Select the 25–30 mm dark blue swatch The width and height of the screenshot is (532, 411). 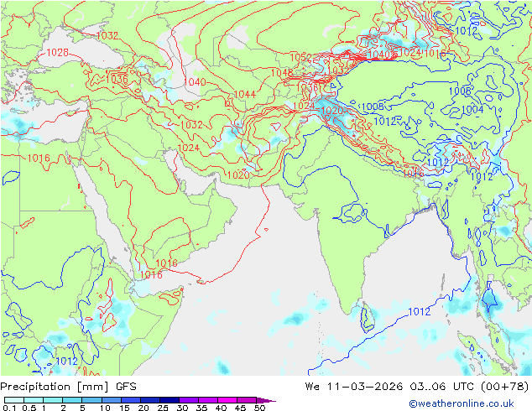click(x=169, y=400)
